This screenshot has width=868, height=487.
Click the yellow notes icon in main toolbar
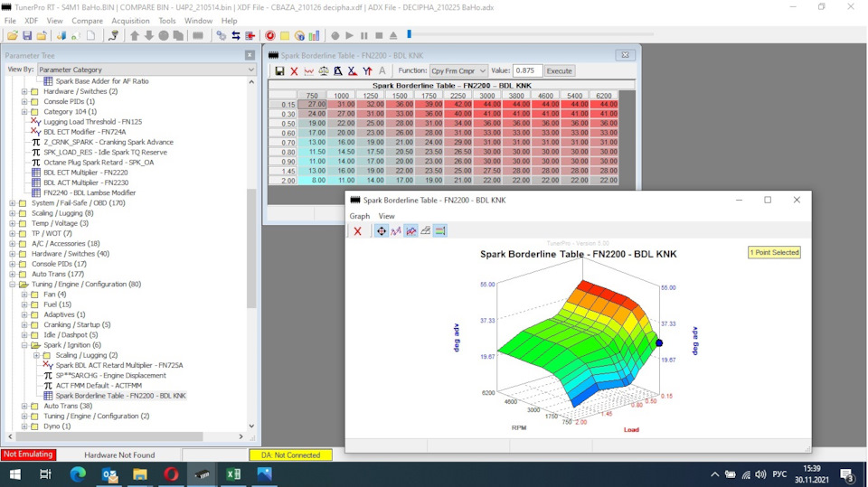pos(285,35)
